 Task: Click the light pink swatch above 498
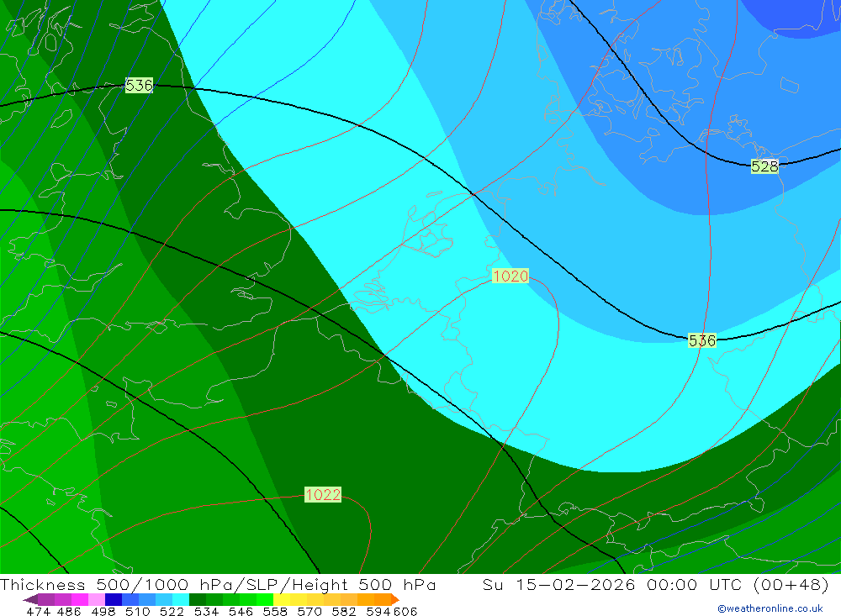point(97,600)
